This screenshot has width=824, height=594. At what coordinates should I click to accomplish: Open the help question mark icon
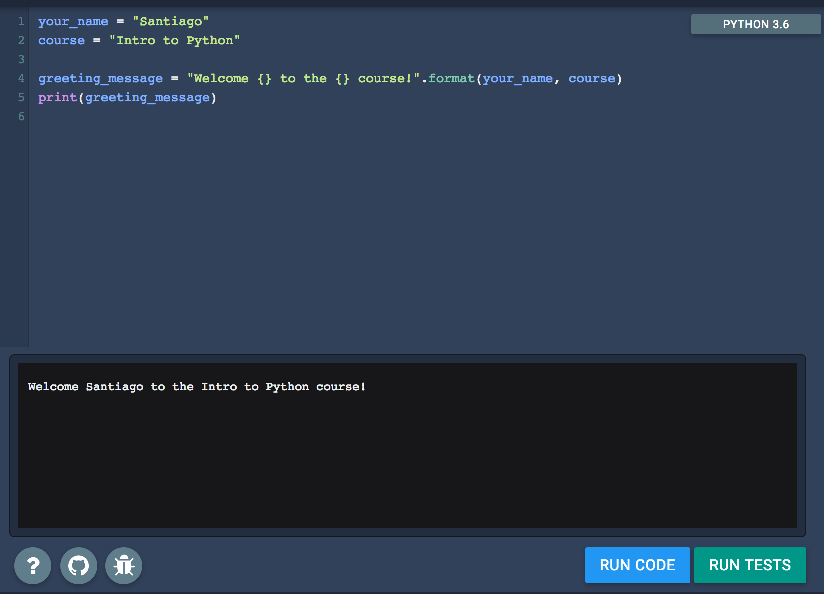coord(33,566)
